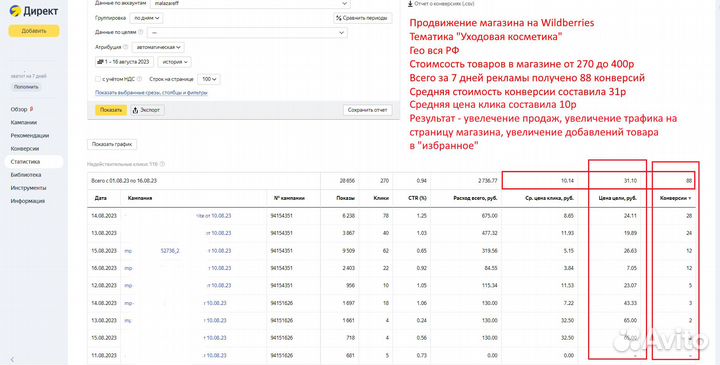
Task: Click impressions cell 9 509
Action: pos(348,251)
